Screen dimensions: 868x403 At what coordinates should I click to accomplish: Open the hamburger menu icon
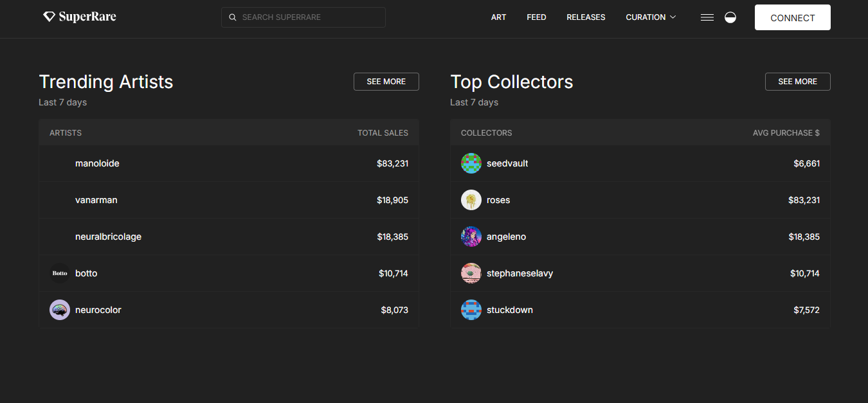[x=707, y=17]
